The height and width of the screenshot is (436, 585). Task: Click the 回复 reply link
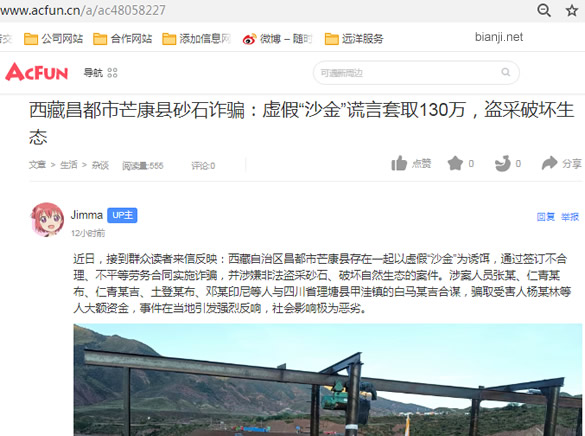[545, 217]
